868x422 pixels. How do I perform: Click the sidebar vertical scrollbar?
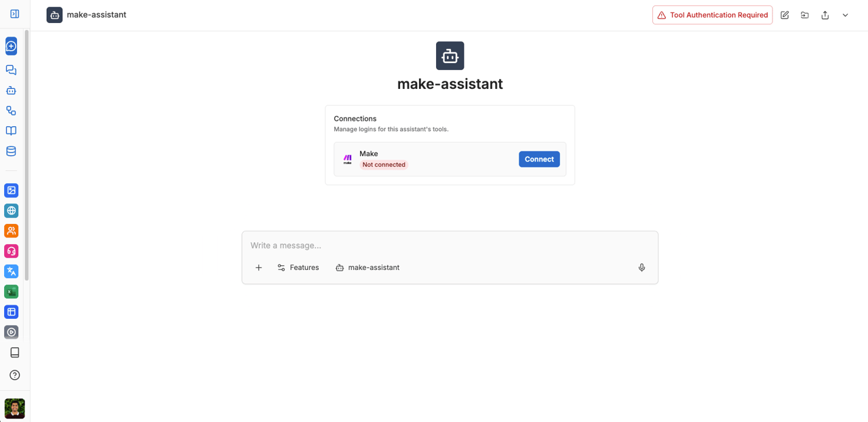[27, 155]
